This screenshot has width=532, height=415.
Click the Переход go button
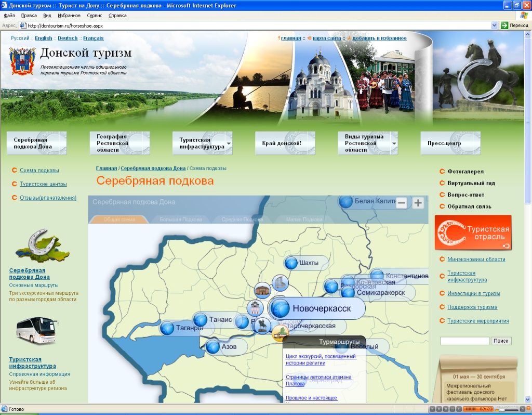coord(515,25)
